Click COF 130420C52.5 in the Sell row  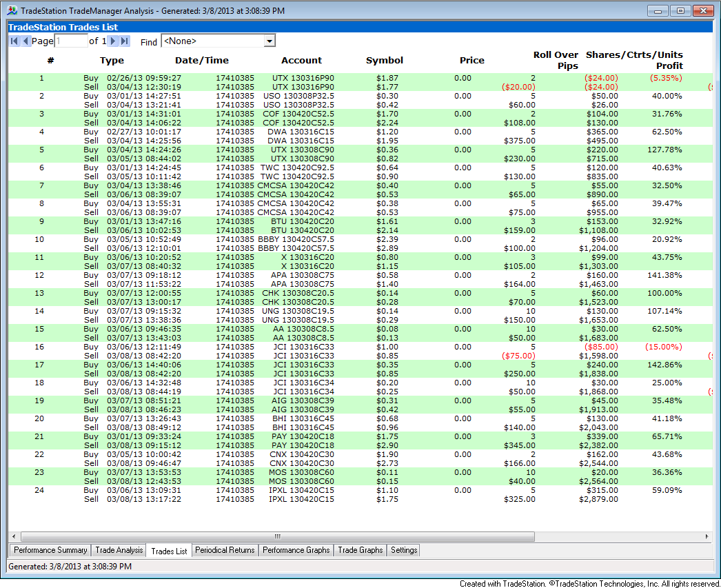coord(299,123)
